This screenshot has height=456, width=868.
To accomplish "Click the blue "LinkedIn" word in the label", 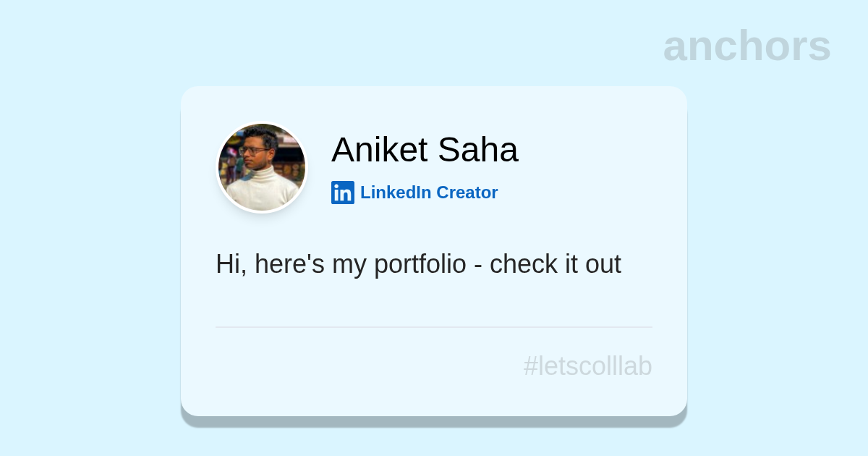I will coord(396,193).
